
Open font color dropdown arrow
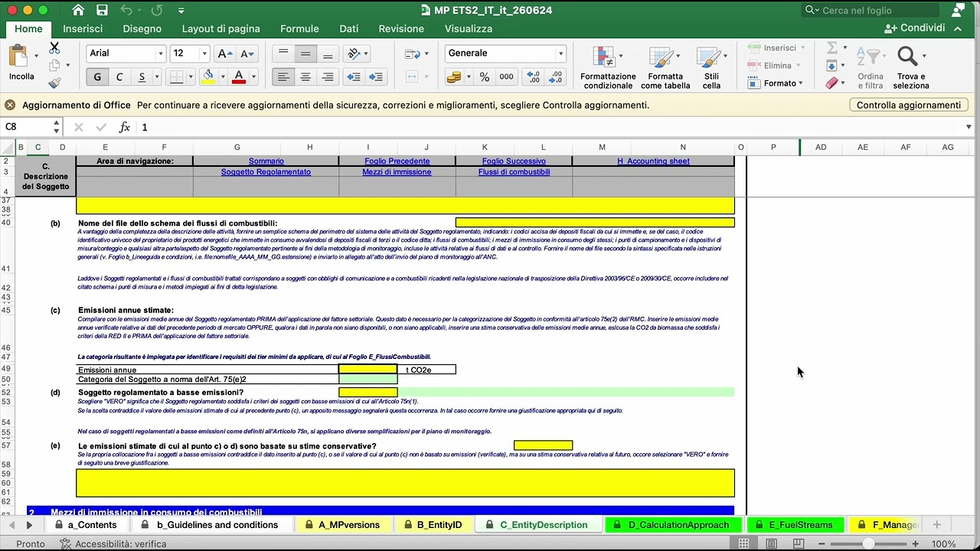(x=253, y=77)
